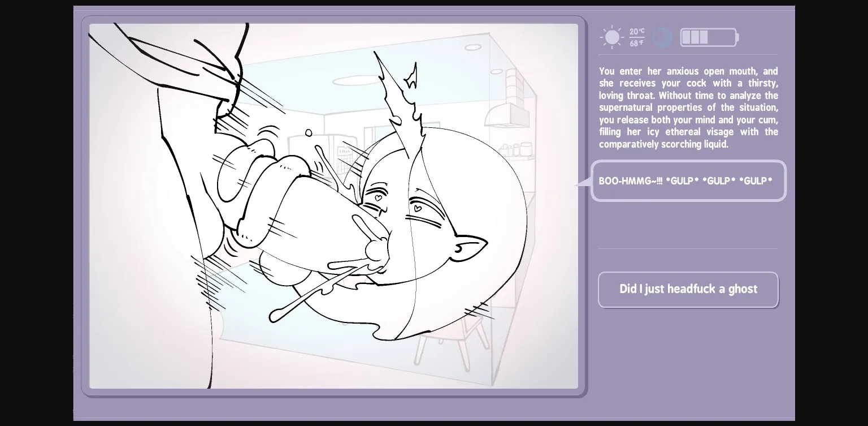
Task: Click the range hood in the kitchen artwork
Action: tap(506, 116)
